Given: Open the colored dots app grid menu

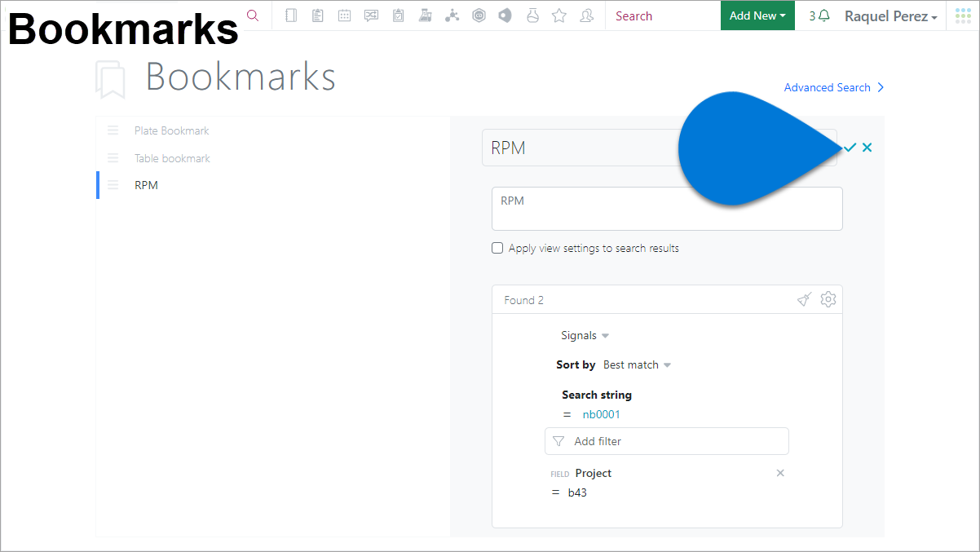Looking at the screenshot, I should point(963,15).
